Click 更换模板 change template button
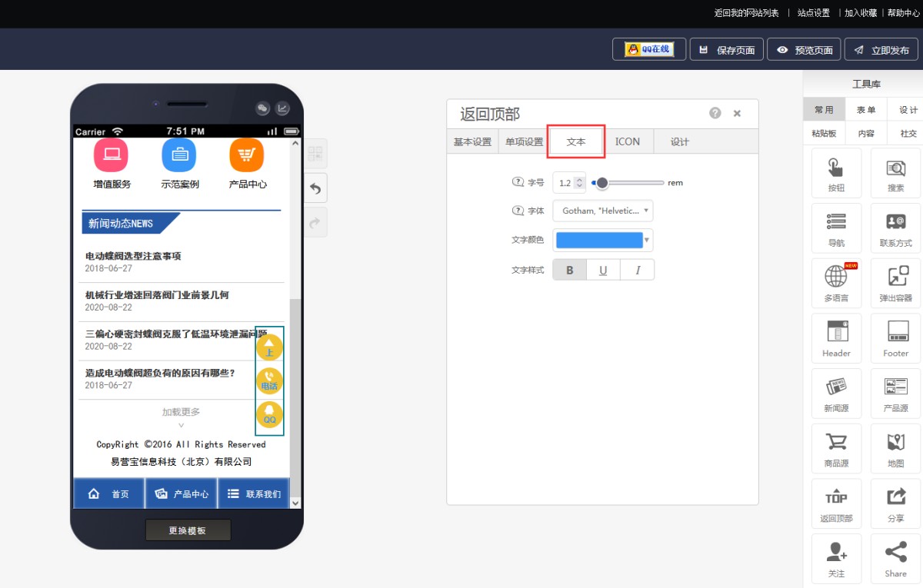The height and width of the screenshot is (588, 923). coord(188,530)
